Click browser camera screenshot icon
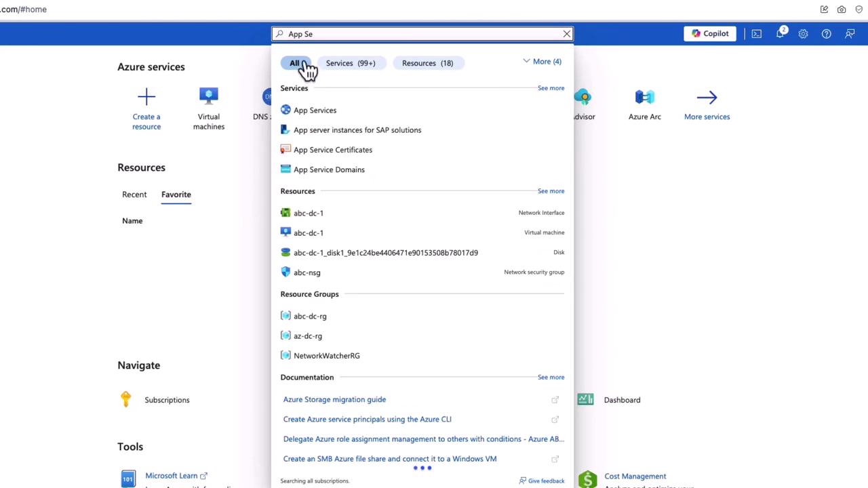Image resolution: width=868 pixels, height=488 pixels. (842, 9)
